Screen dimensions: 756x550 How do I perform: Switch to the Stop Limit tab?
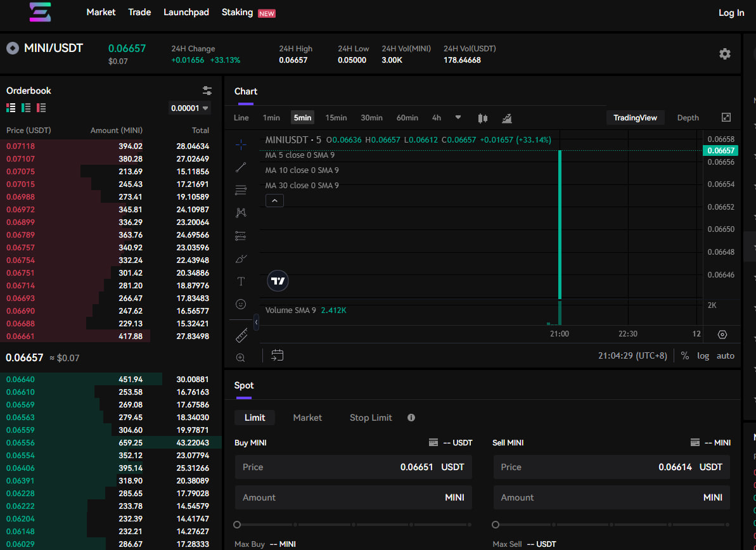[370, 418]
